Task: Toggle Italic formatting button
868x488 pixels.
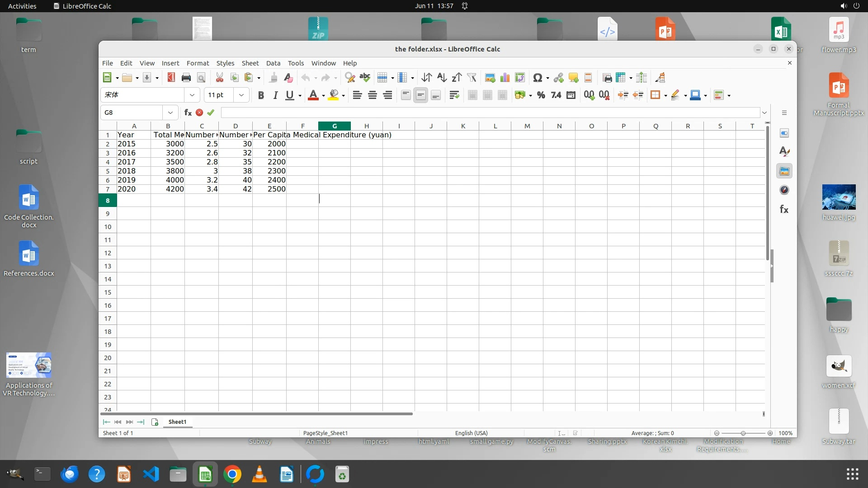Action: tap(275, 95)
